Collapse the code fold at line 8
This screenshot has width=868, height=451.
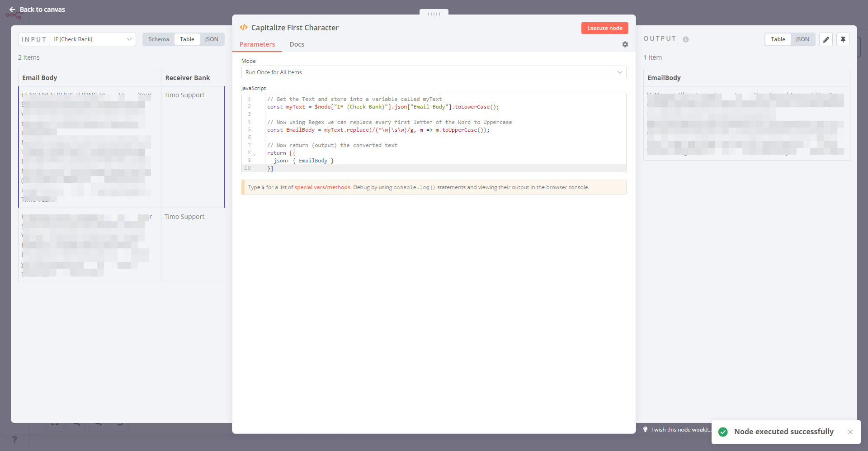[255, 154]
